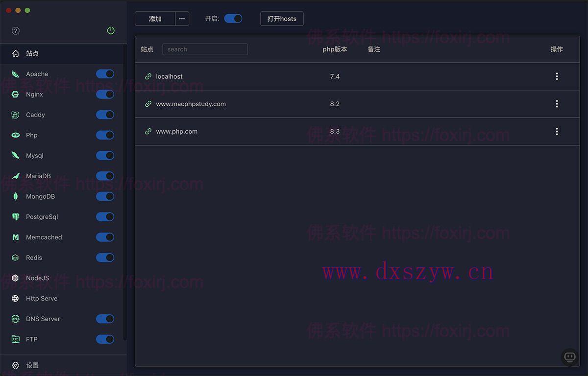Toggle the Nginx service switch
This screenshot has height=376, width=588.
coord(105,94)
